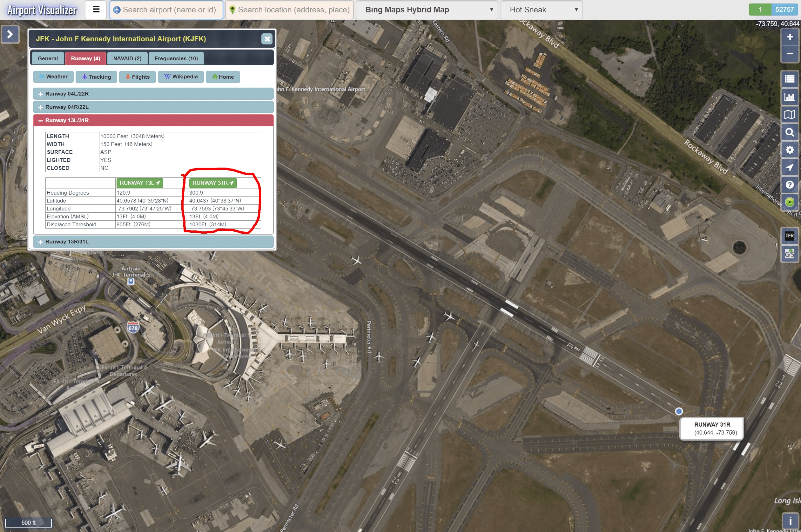Open the help question mark icon
This screenshot has height=532, width=801.
pos(790,184)
